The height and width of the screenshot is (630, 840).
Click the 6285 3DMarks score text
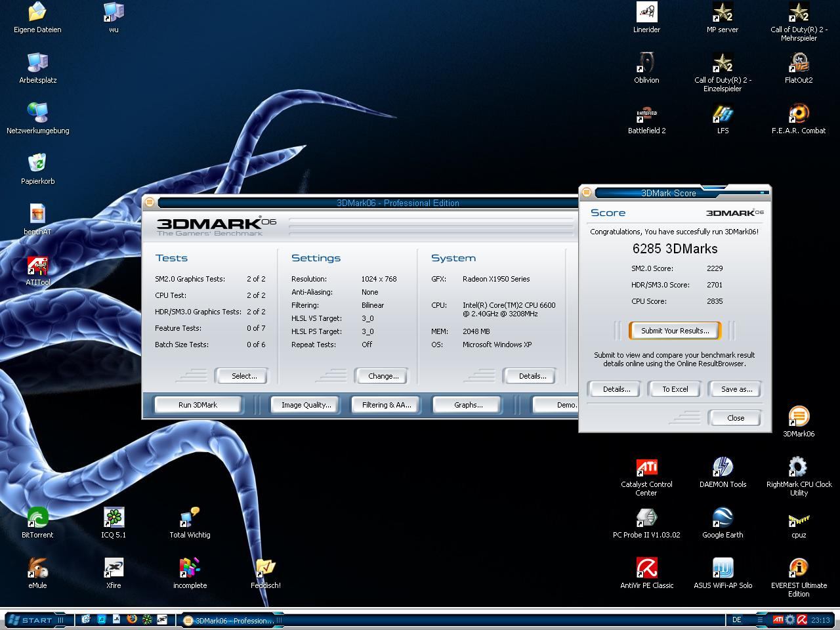[675, 249]
